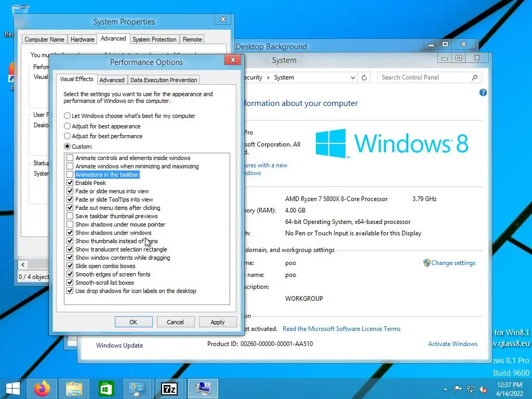Enable Animate controls and elements inside windows
The width and height of the screenshot is (532, 399).
coord(70,158)
